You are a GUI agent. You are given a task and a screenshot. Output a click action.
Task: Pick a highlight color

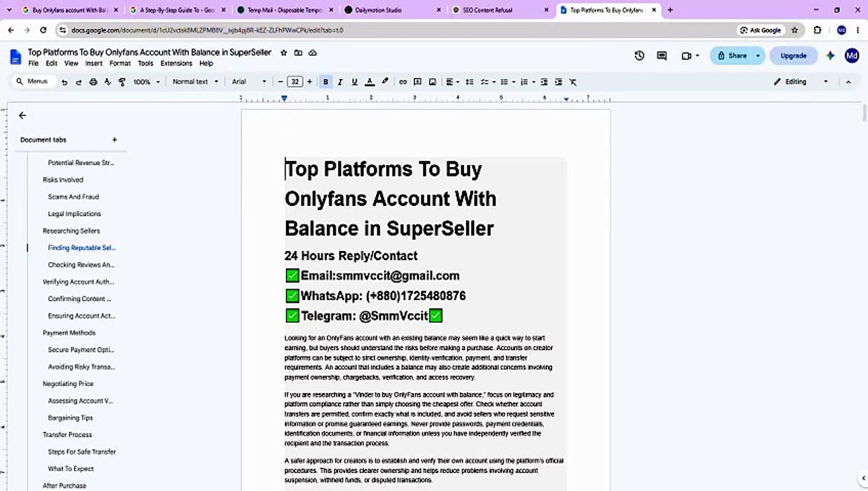385,82
